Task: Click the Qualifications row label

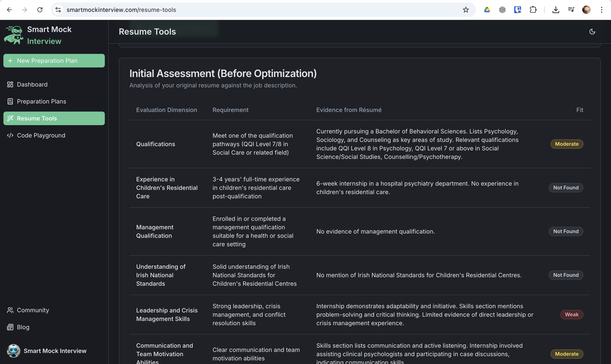Action: (x=156, y=144)
